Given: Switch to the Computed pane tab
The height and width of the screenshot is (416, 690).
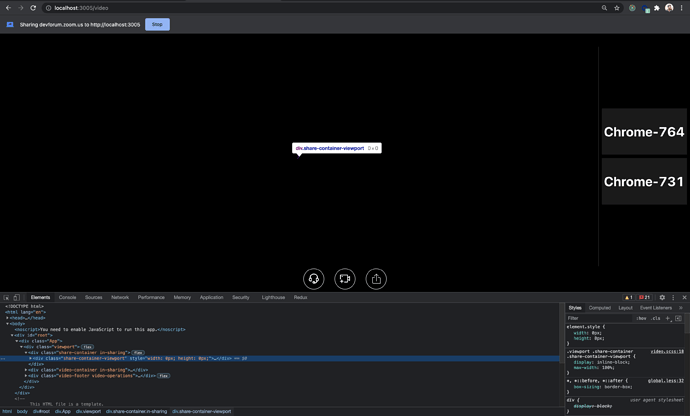Looking at the screenshot, I should (x=600, y=308).
